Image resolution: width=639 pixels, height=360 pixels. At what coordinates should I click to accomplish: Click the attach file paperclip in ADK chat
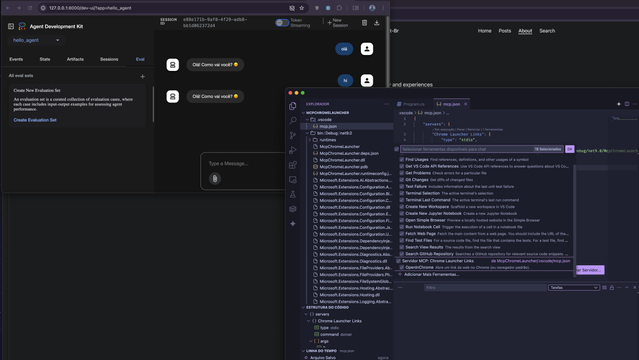215,178
